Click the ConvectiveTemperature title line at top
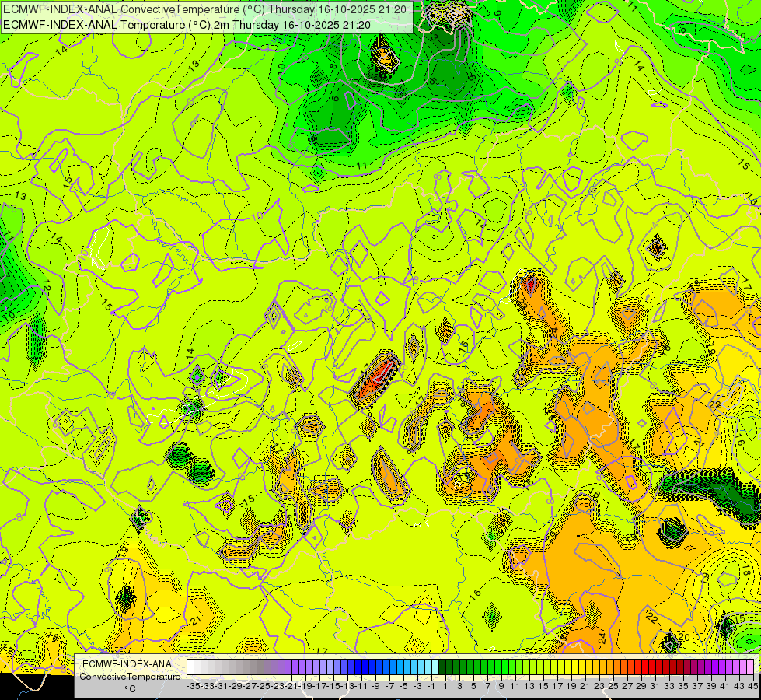The height and width of the screenshot is (700, 761). (x=204, y=9)
